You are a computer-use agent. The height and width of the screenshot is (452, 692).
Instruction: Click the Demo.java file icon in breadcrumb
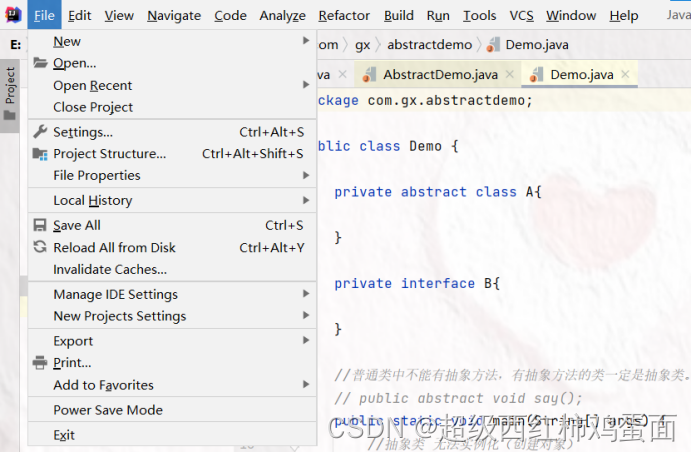pos(493,45)
